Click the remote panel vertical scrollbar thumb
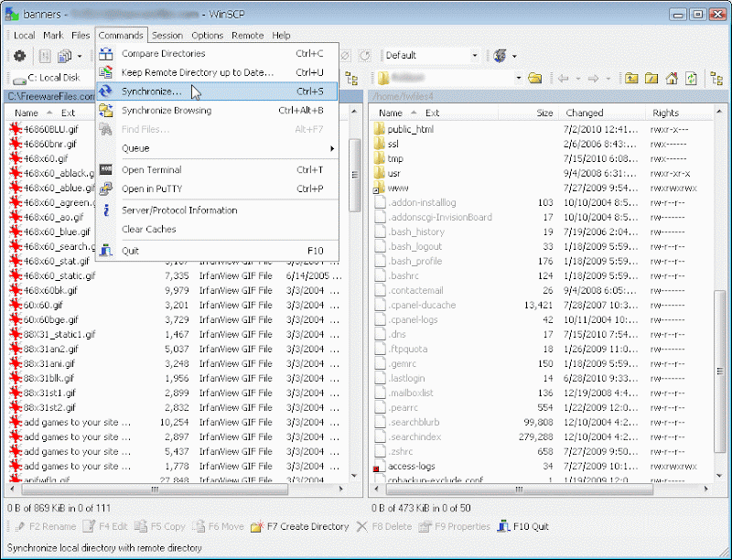This screenshot has width=732, height=560. click(x=719, y=371)
